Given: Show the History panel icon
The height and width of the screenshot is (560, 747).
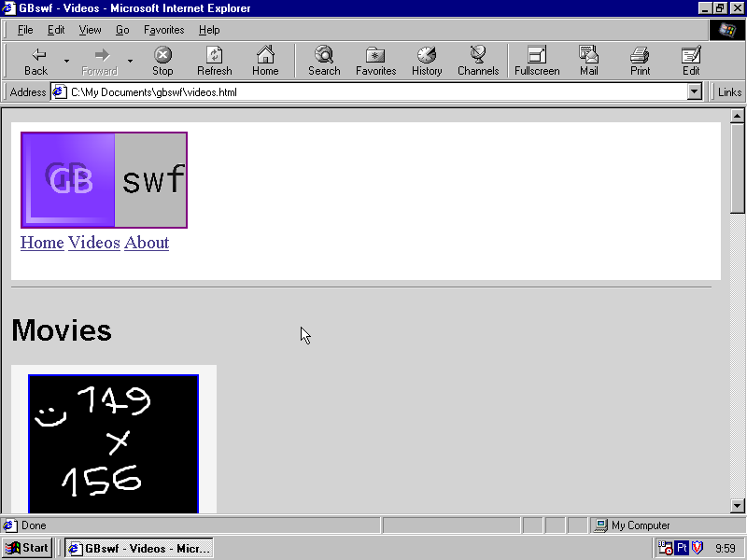Looking at the screenshot, I should pyautogui.click(x=427, y=61).
